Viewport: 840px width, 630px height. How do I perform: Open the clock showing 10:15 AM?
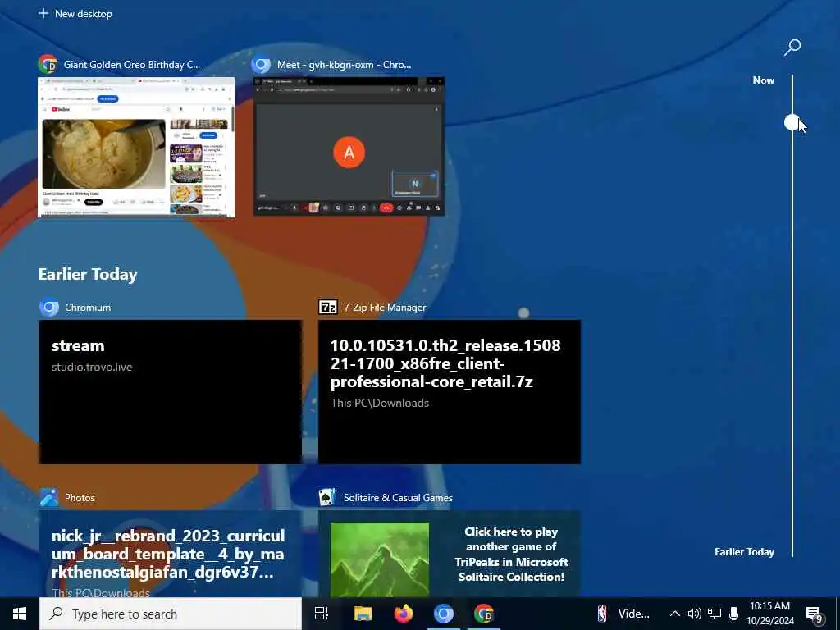(770, 614)
